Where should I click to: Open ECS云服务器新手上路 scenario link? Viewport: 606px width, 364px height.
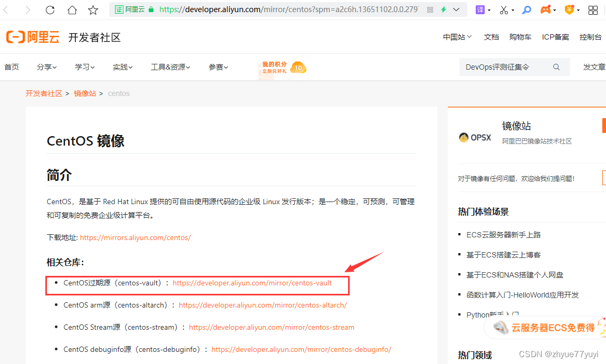[x=504, y=235]
